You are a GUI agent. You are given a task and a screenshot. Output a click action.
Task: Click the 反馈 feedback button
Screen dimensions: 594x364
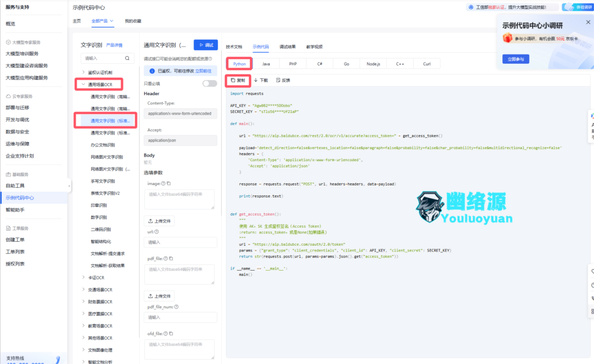coord(283,80)
